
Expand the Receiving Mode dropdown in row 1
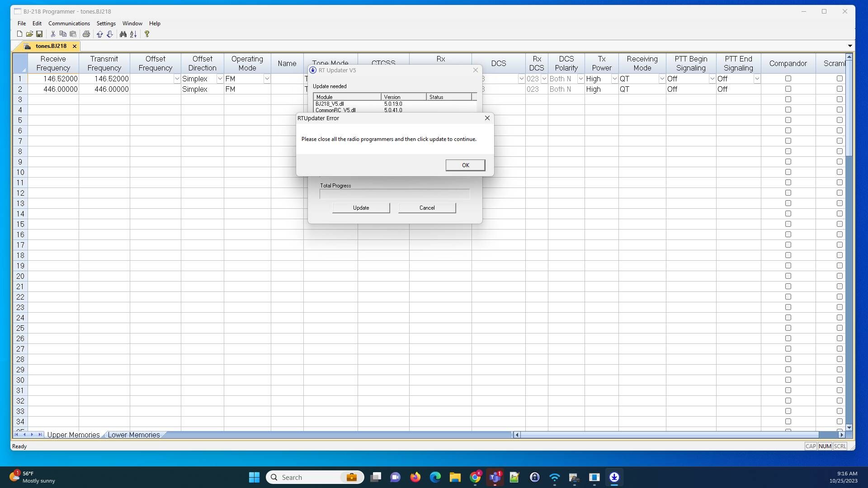tap(662, 79)
